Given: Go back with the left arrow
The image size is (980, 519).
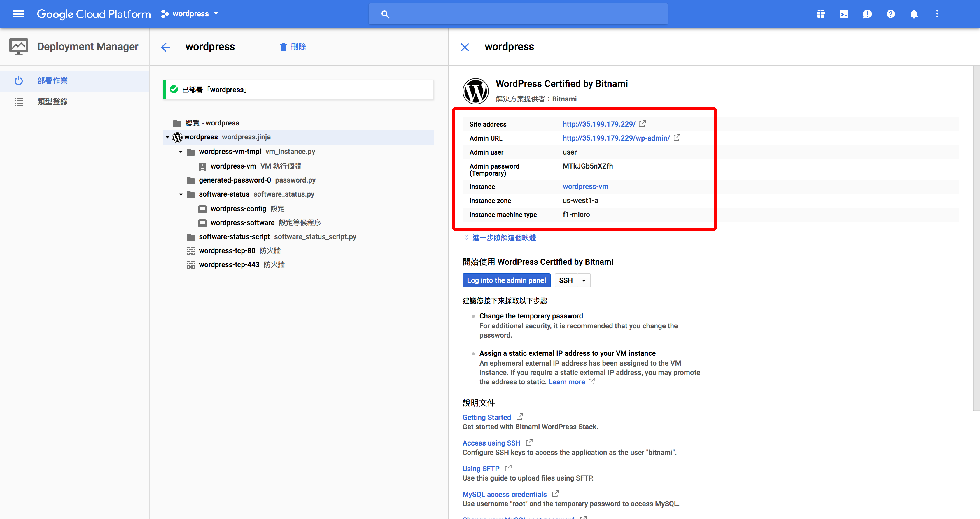Looking at the screenshot, I should [x=165, y=47].
